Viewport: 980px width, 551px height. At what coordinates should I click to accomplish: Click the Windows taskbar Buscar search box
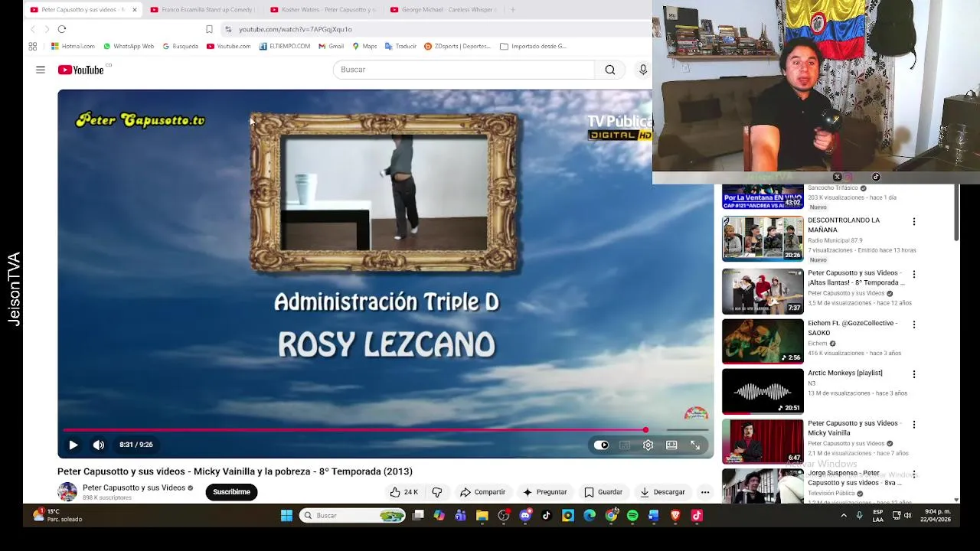click(352, 516)
